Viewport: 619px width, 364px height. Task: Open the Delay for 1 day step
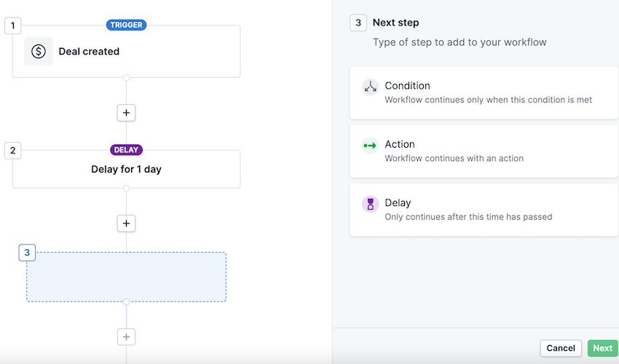(x=126, y=170)
